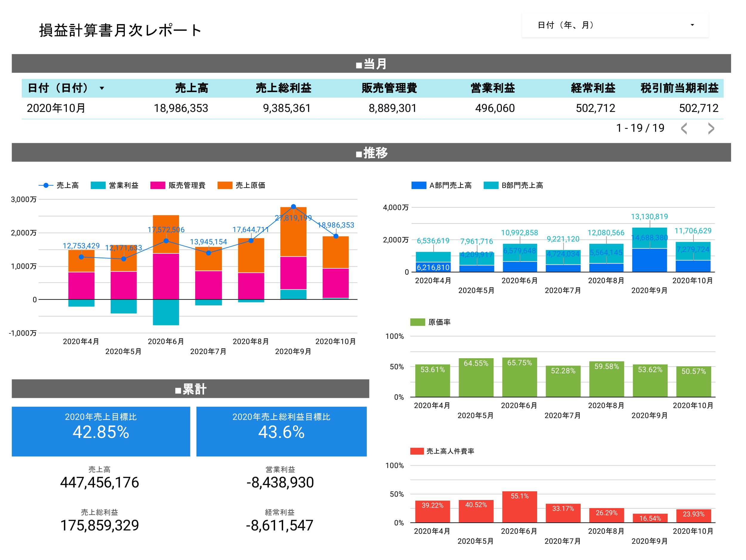The width and height of the screenshot is (746, 560).
Task: Toggle 売上高 line series legend icon
Action: click(46, 185)
